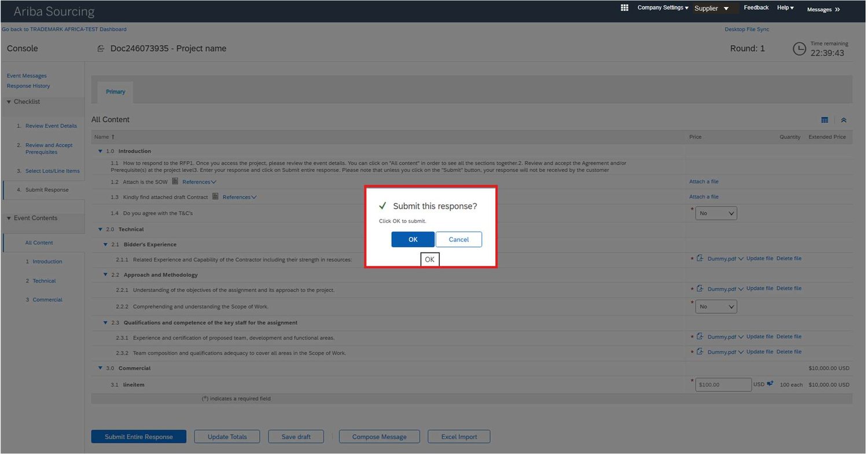
Task: Collapse the Checklist sidebar section
Action: (9, 102)
